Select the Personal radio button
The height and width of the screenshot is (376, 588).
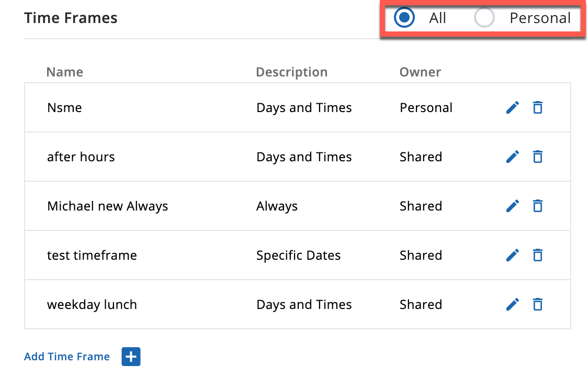click(484, 18)
